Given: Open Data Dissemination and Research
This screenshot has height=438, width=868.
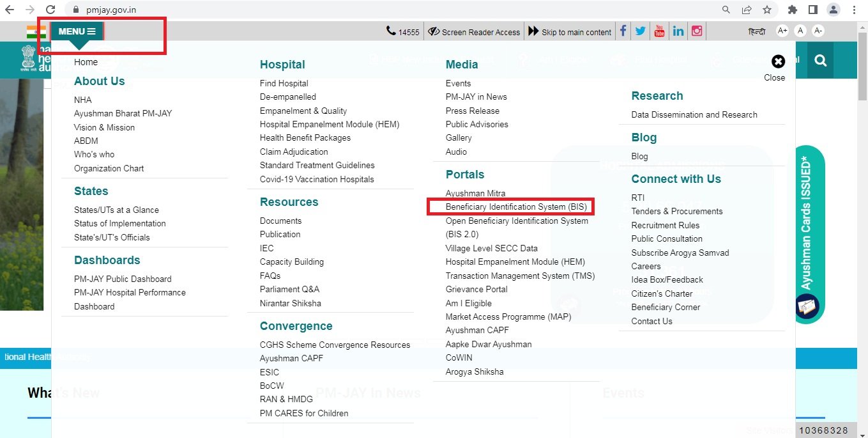Looking at the screenshot, I should coord(694,114).
